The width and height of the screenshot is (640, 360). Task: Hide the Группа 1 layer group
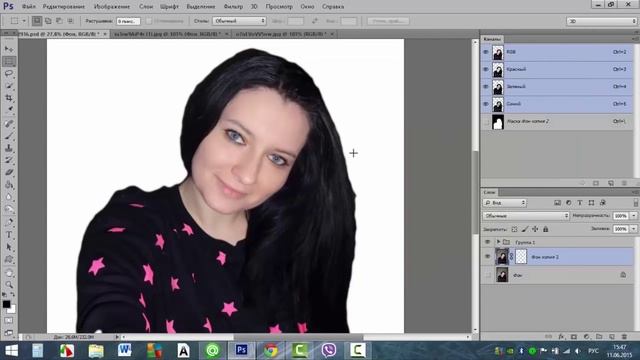(x=487, y=242)
